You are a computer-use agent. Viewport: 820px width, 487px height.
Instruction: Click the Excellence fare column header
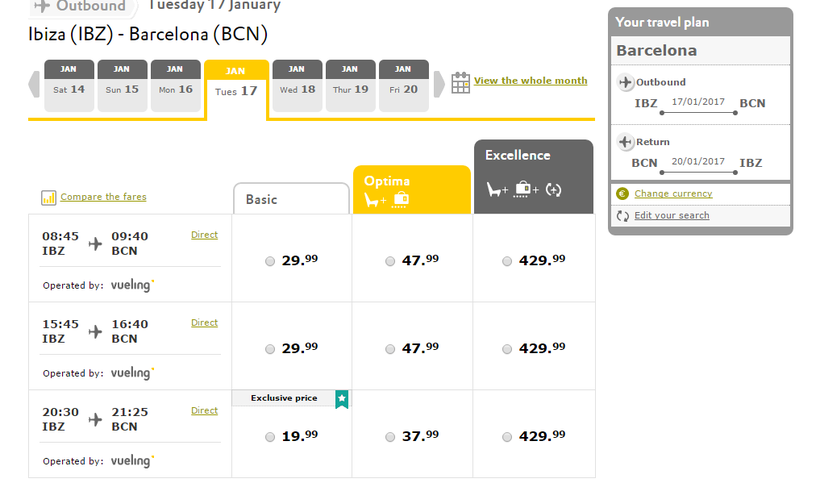(533, 176)
